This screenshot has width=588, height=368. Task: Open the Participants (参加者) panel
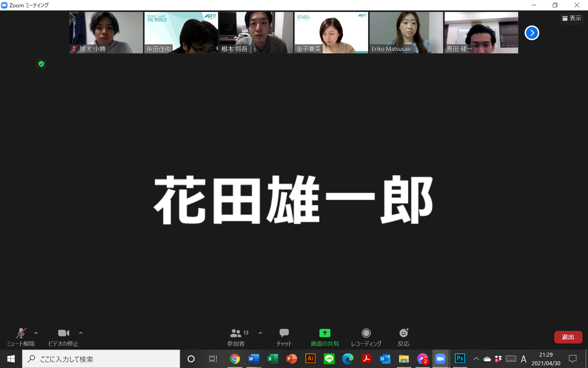pyautogui.click(x=236, y=337)
